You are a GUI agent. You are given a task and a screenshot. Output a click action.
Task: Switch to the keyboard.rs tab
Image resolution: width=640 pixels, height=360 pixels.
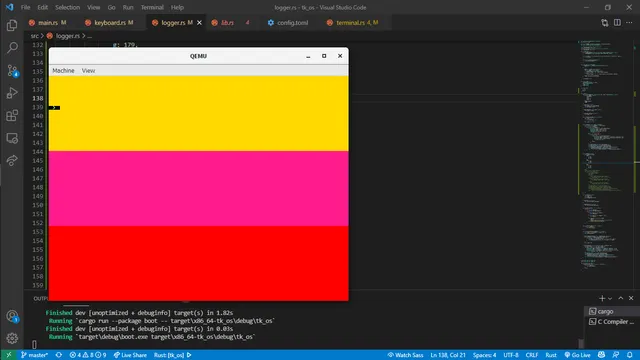tap(109, 22)
